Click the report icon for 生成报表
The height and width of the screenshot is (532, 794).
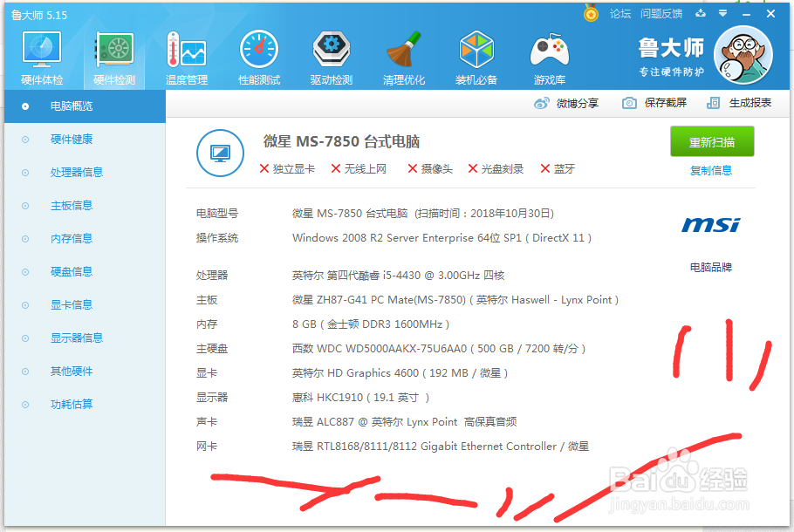coord(713,103)
